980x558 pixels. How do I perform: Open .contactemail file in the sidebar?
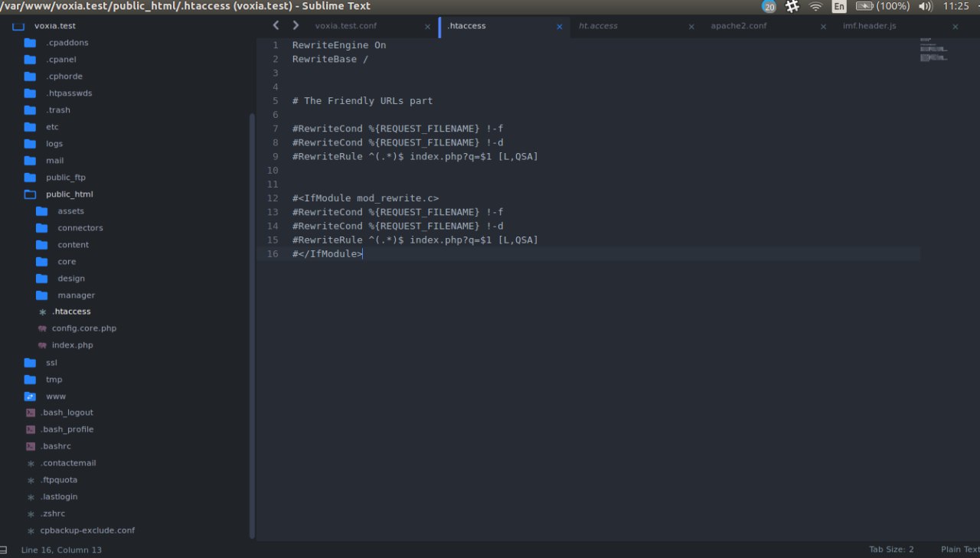pyautogui.click(x=68, y=463)
